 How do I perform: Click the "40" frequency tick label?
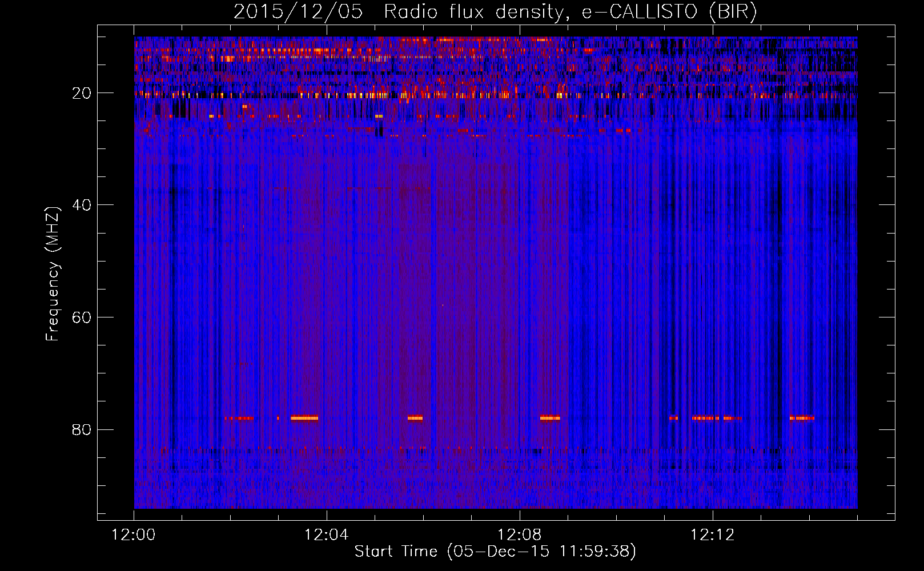pos(82,205)
